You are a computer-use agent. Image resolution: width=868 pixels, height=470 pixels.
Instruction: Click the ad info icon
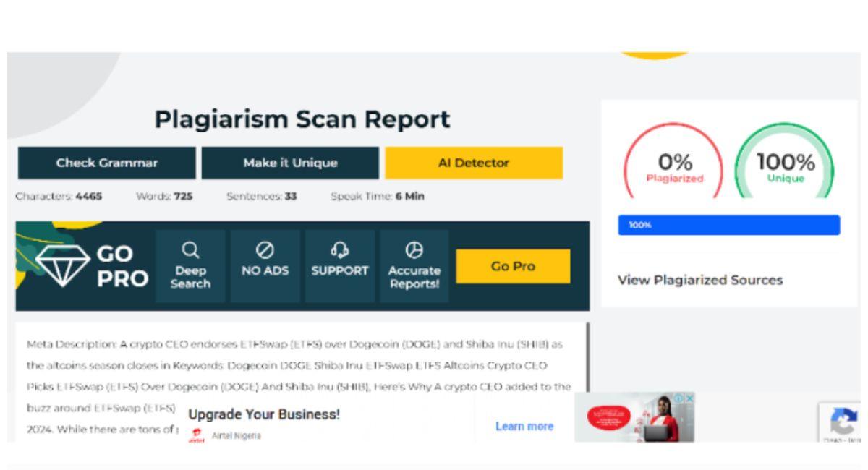[x=679, y=398]
